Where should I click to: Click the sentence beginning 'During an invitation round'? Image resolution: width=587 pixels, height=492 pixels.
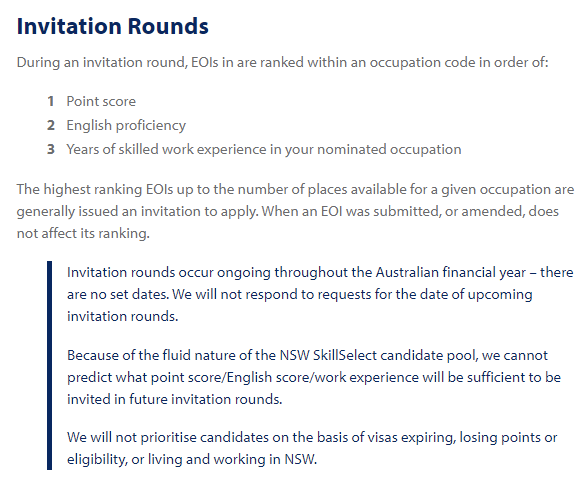coord(283,63)
